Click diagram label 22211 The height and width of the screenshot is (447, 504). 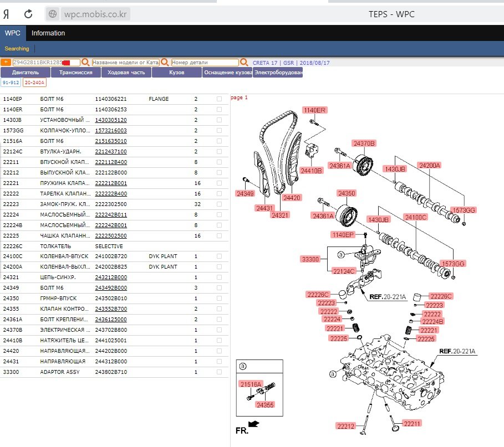[412, 424]
